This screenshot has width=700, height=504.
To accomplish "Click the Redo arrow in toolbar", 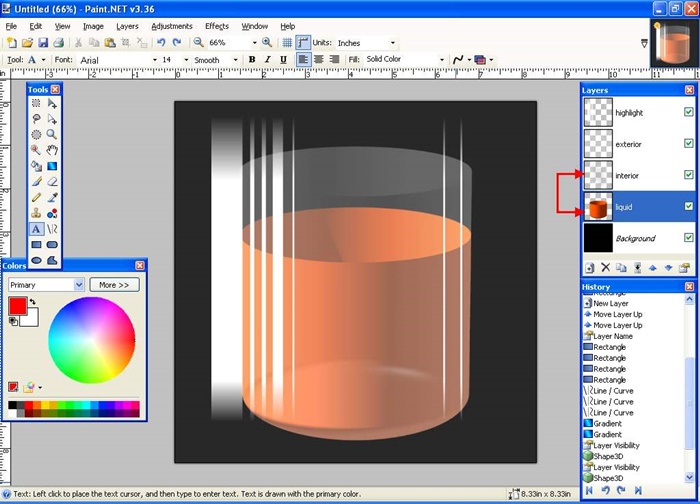I will [x=177, y=43].
